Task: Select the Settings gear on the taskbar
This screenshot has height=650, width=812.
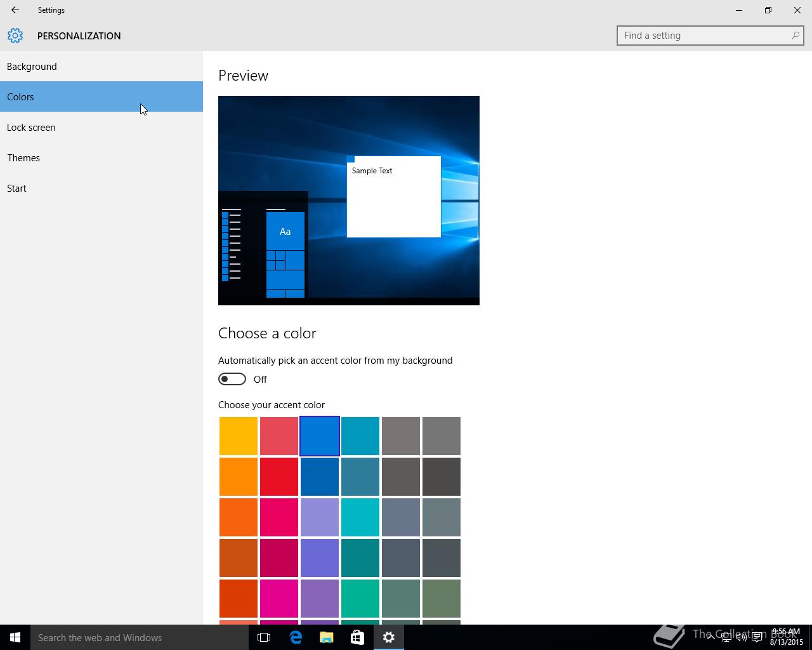Action: (389, 637)
